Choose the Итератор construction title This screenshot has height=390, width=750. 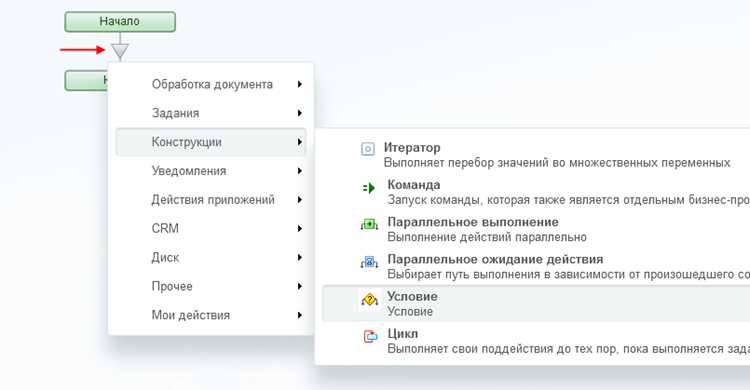coord(412,147)
